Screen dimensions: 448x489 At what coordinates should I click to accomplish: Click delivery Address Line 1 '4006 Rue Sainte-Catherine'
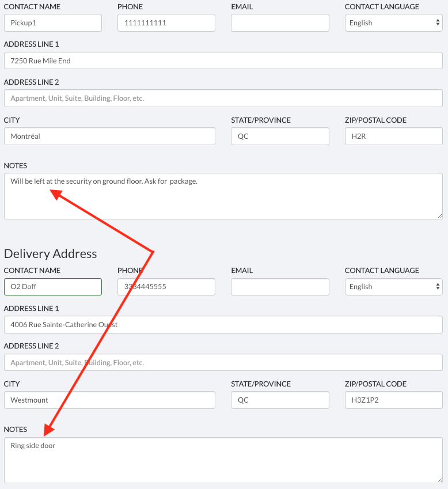coord(223,325)
